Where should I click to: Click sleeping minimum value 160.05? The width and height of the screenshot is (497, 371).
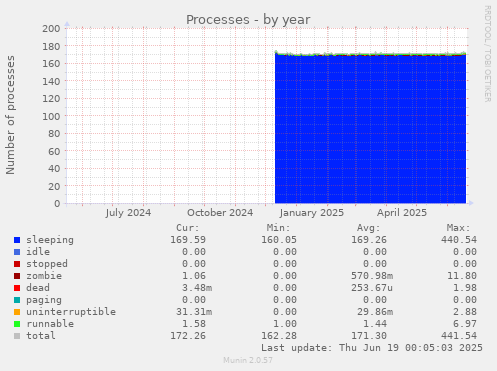click(279, 240)
